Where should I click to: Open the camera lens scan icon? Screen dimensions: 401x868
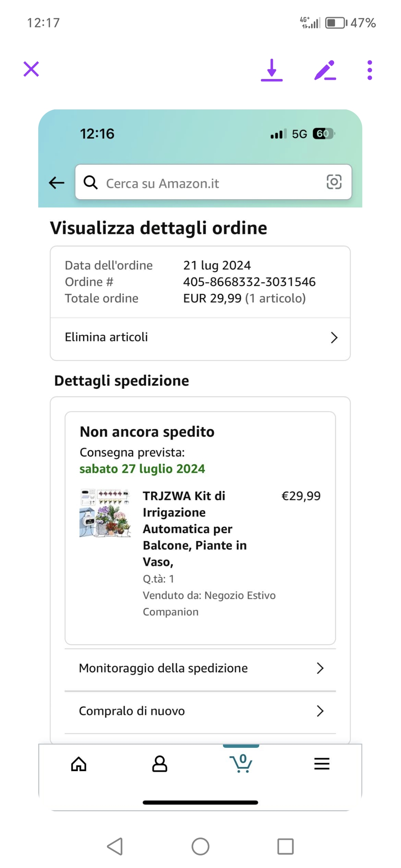pos(334,182)
